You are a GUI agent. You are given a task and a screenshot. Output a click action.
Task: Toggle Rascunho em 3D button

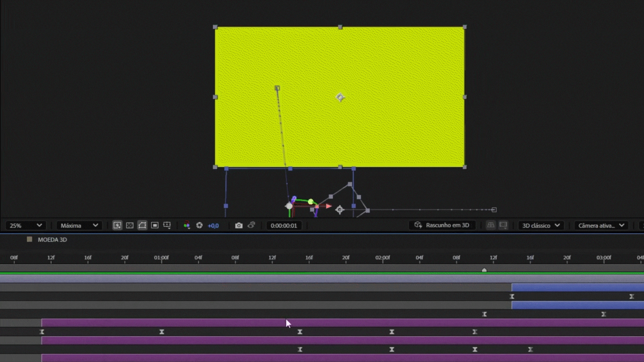coord(442,225)
